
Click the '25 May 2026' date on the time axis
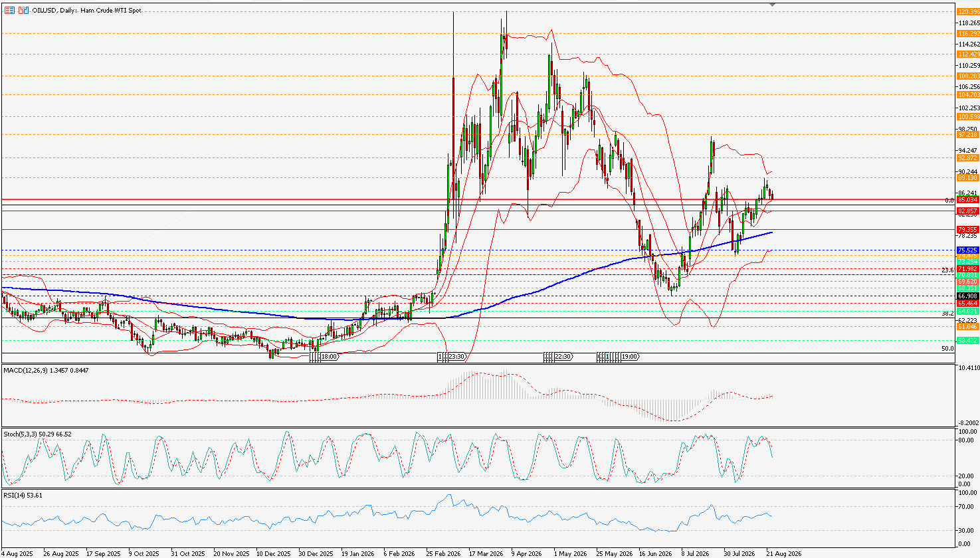click(613, 553)
